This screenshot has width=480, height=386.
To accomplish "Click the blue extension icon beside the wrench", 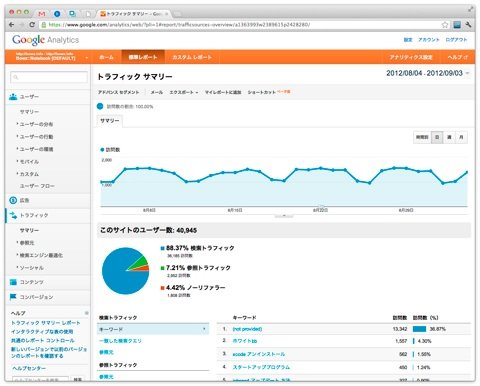I will 457,25.
